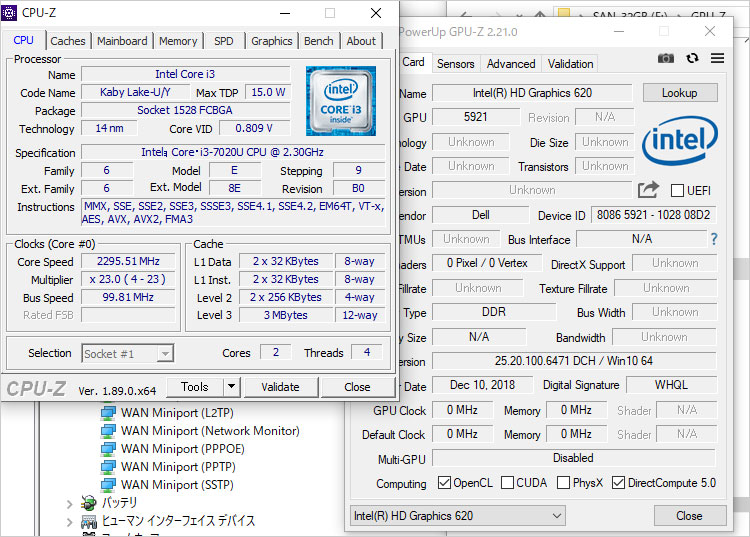Click the GPU-Z screenshot camera icon
This screenshot has width=750, height=537.
666,59
